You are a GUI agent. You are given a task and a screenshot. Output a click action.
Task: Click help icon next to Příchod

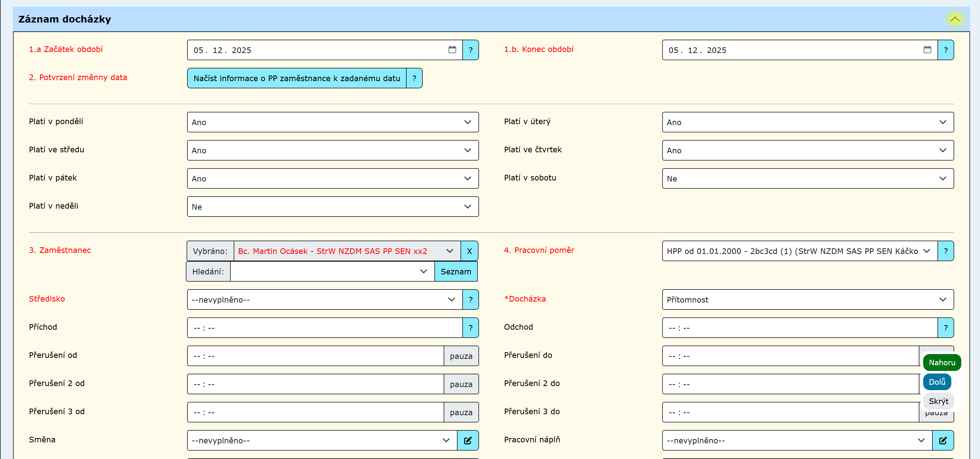point(471,328)
